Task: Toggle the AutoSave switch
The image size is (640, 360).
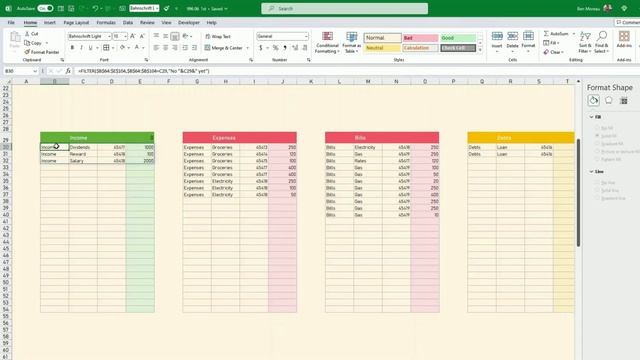Action: (45, 8)
